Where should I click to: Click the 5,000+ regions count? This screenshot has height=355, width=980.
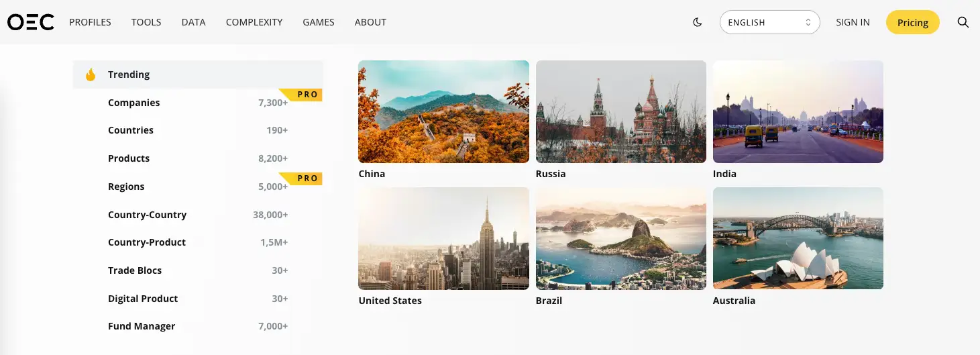point(273,187)
